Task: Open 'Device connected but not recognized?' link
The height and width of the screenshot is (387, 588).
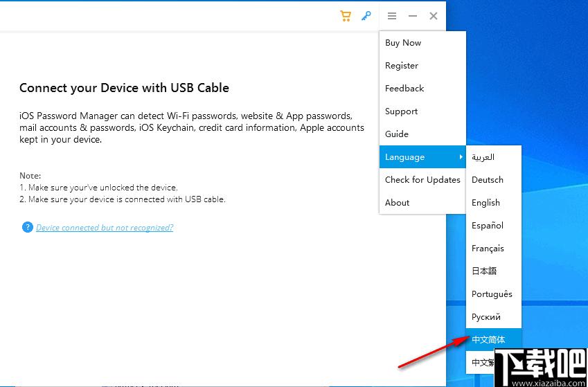Action: (105, 228)
